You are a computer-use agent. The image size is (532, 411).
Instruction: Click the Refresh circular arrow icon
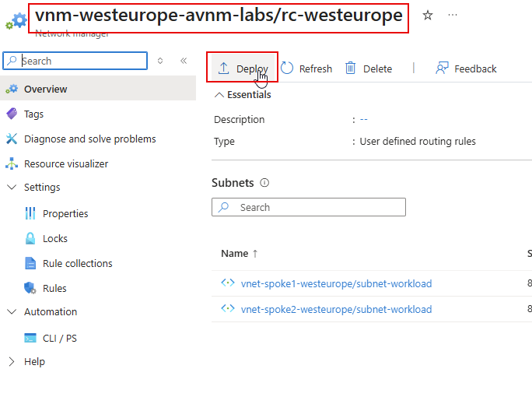coord(287,68)
